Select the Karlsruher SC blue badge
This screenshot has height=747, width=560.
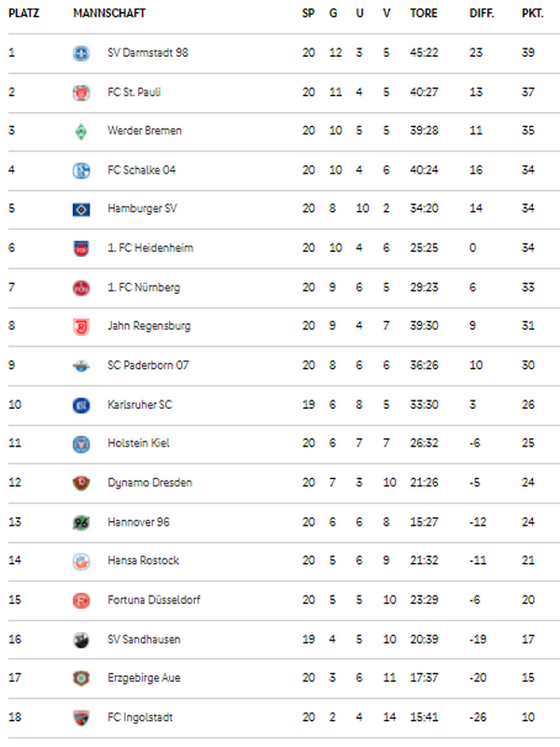click(x=81, y=405)
